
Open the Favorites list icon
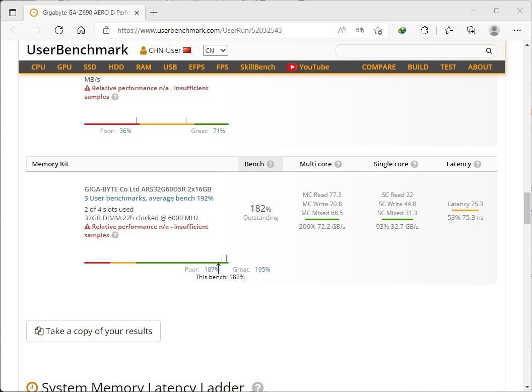coord(449,30)
